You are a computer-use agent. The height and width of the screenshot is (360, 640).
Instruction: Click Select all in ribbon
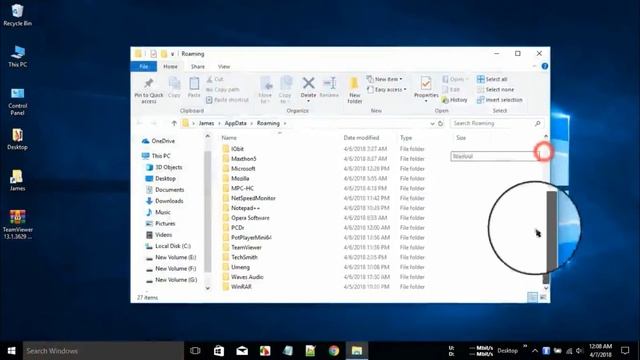pyautogui.click(x=492, y=79)
